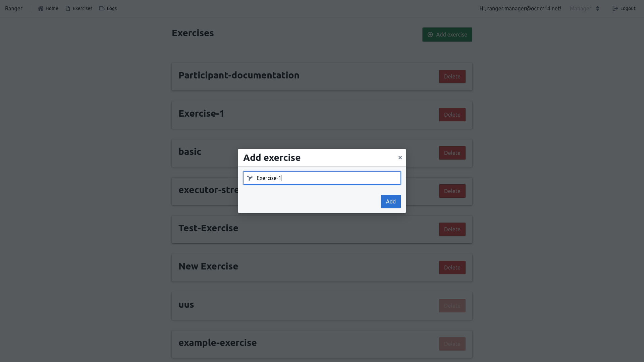Click the Logout icon

coord(615,8)
